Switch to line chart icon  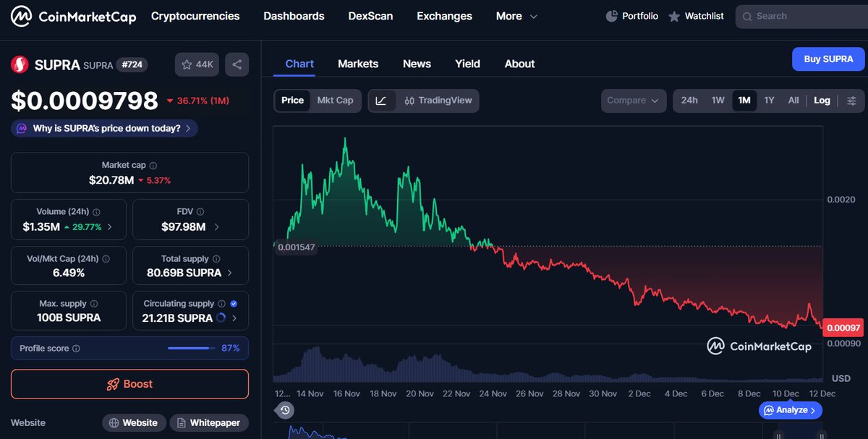[381, 101]
